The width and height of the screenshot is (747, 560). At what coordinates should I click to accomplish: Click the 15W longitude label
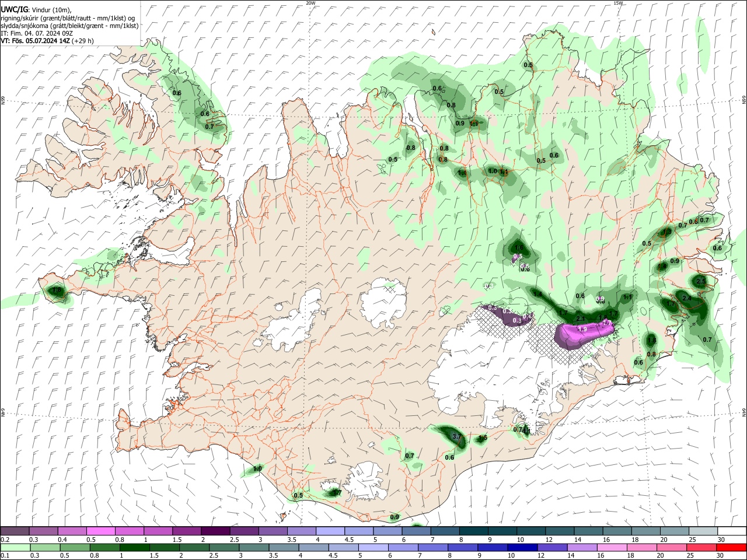pyautogui.click(x=618, y=3)
